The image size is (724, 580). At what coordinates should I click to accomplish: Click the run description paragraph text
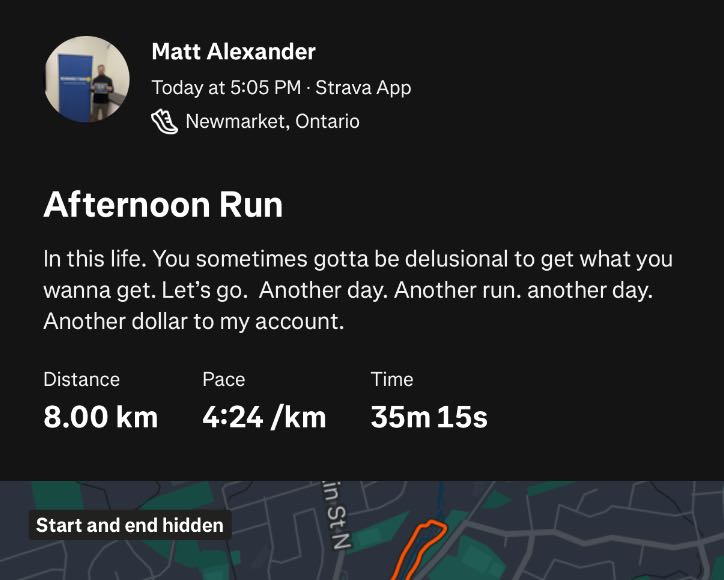pos(357,291)
